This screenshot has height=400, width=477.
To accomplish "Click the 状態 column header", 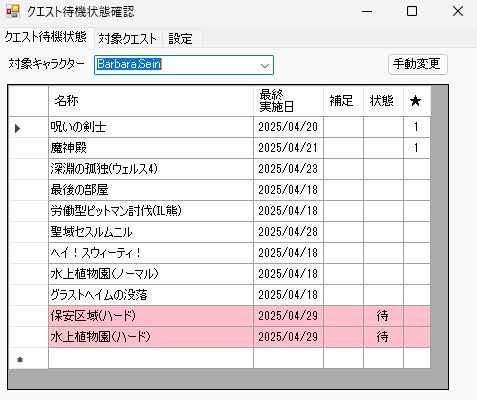I will [x=383, y=101].
